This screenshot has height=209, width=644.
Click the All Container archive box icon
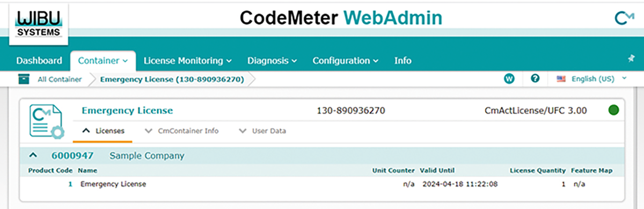(x=24, y=79)
